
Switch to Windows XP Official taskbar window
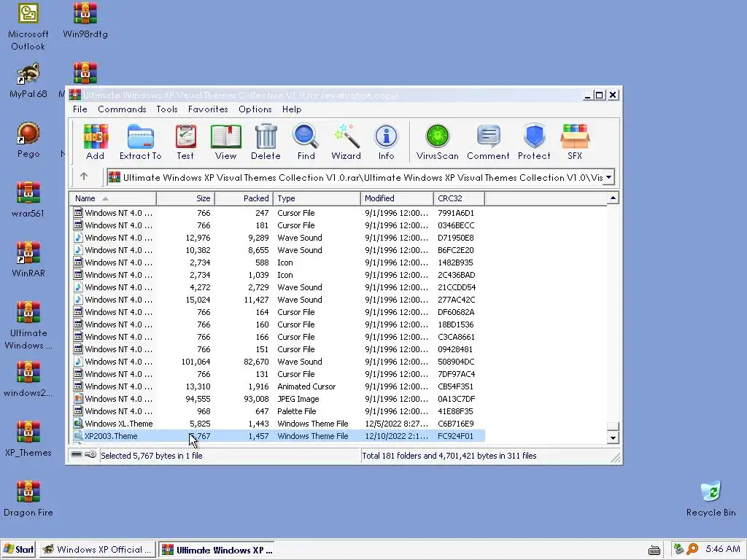(x=97, y=550)
